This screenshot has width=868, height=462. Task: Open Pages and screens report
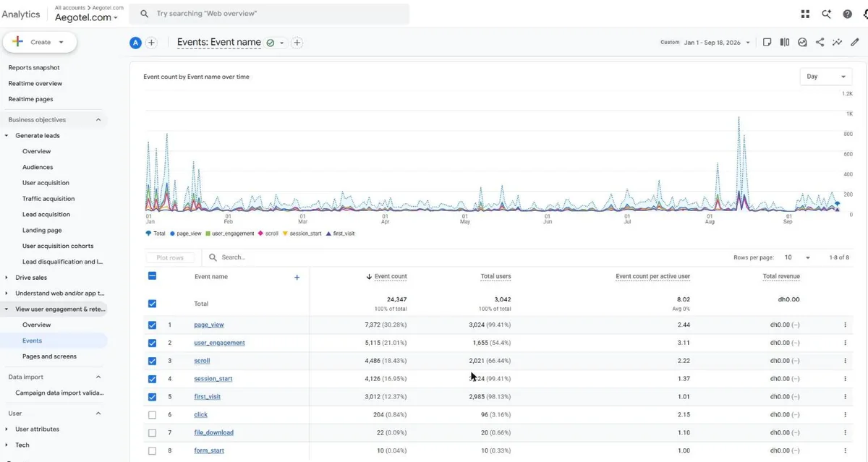(49, 356)
